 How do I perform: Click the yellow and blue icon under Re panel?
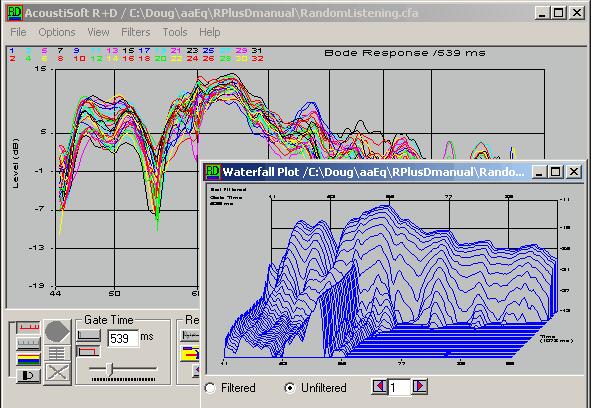click(x=190, y=354)
